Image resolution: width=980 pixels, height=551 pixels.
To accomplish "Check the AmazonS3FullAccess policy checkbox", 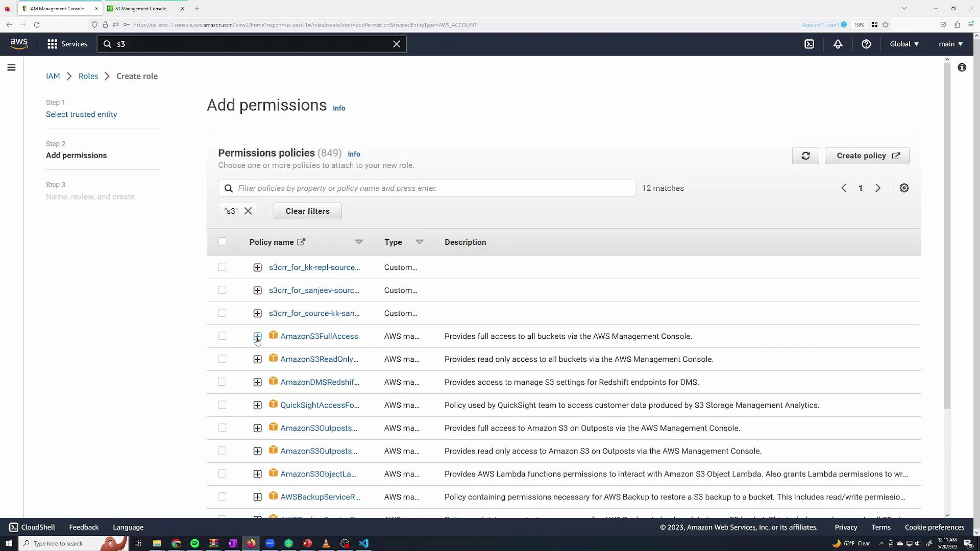I will point(222,336).
